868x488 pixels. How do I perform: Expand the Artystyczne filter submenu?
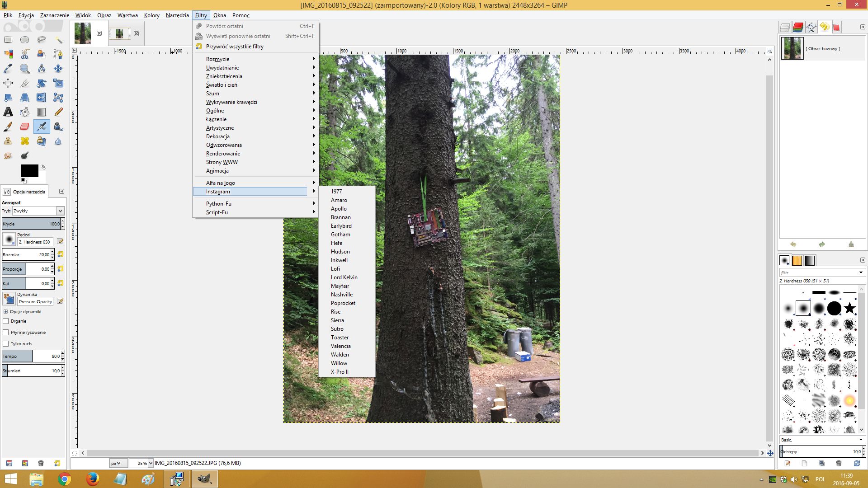click(255, 128)
